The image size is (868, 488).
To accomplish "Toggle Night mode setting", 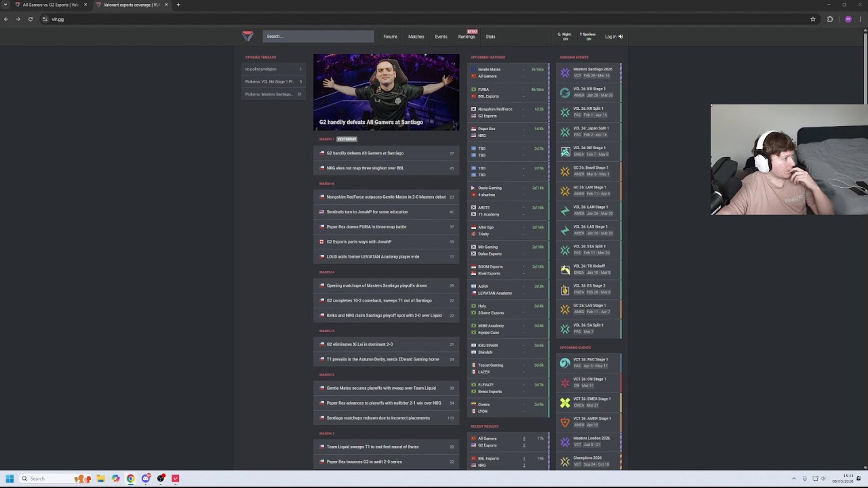I will [x=565, y=36].
